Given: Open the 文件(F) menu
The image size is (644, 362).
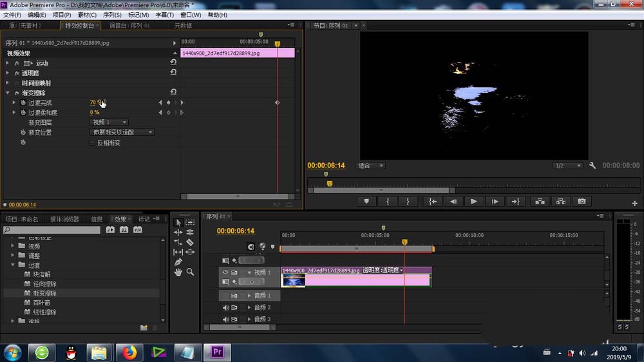Looking at the screenshot, I should 12,15.
